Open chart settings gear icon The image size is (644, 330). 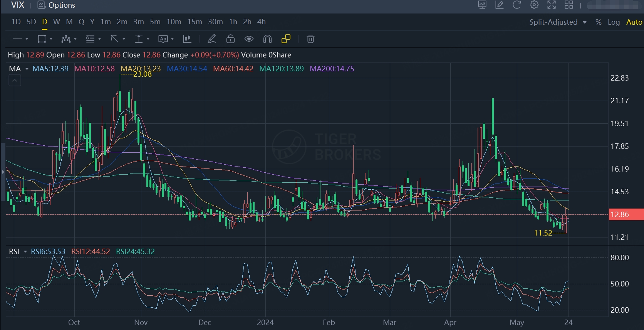pos(534,5)
